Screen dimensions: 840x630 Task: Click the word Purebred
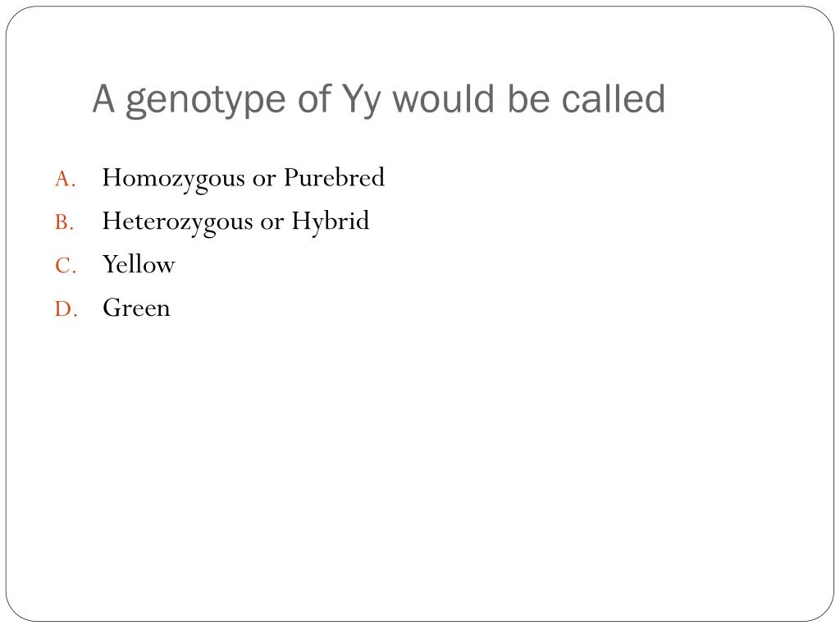(335, 177)
